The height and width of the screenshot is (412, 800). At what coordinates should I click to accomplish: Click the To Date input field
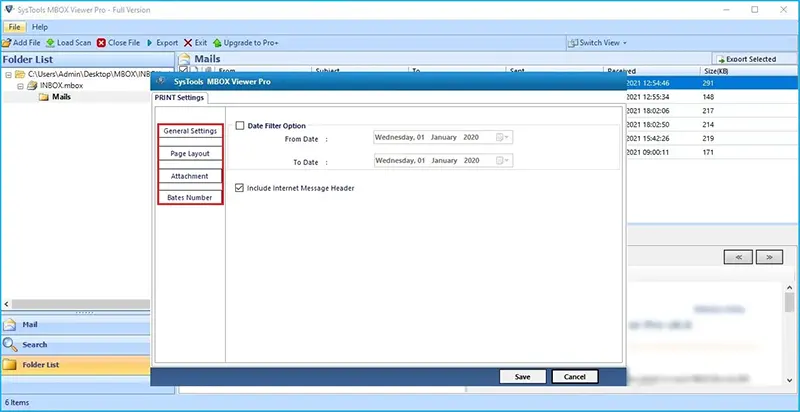pos(443,161)
